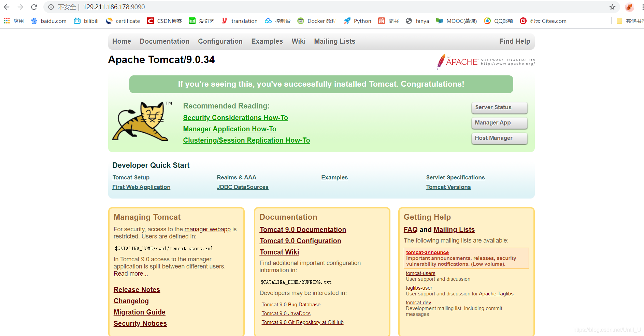Open bilibili bookmark
The width and height of the screenshot is (644, 336).
coord(86,21)
